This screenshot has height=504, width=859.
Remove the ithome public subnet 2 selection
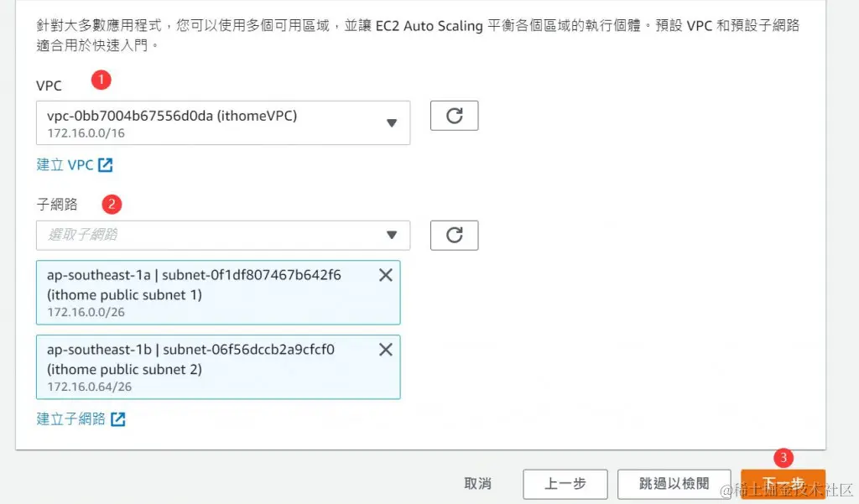point(385,348)
